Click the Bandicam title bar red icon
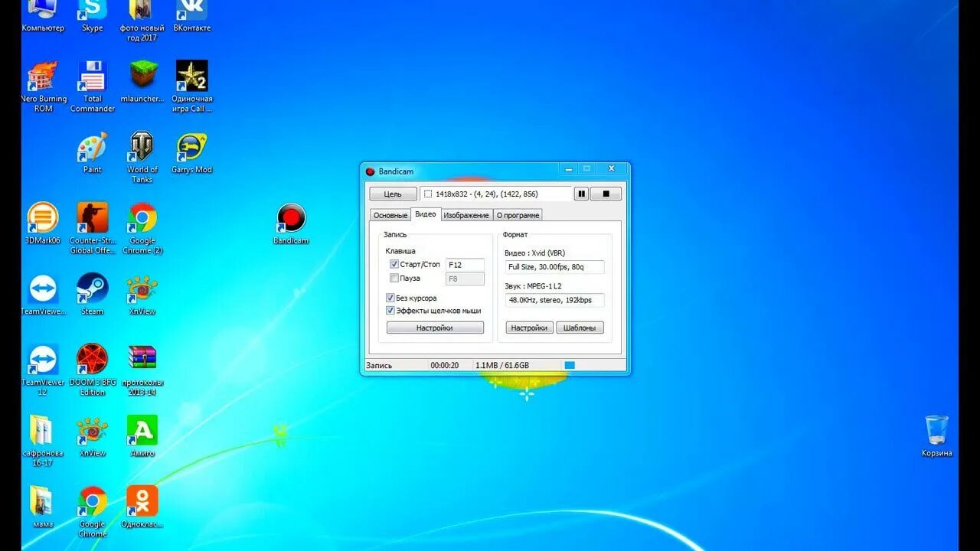980x551 pixels. click(x=371, y=171)
